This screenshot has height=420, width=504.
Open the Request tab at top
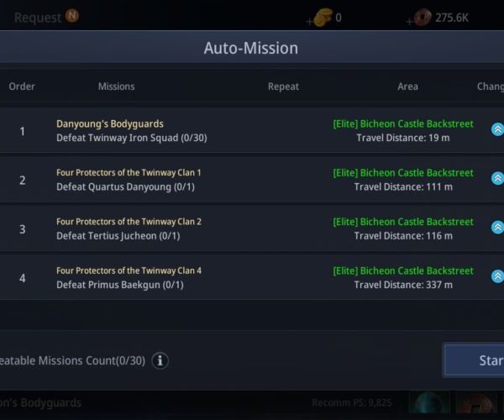[38, 18]
